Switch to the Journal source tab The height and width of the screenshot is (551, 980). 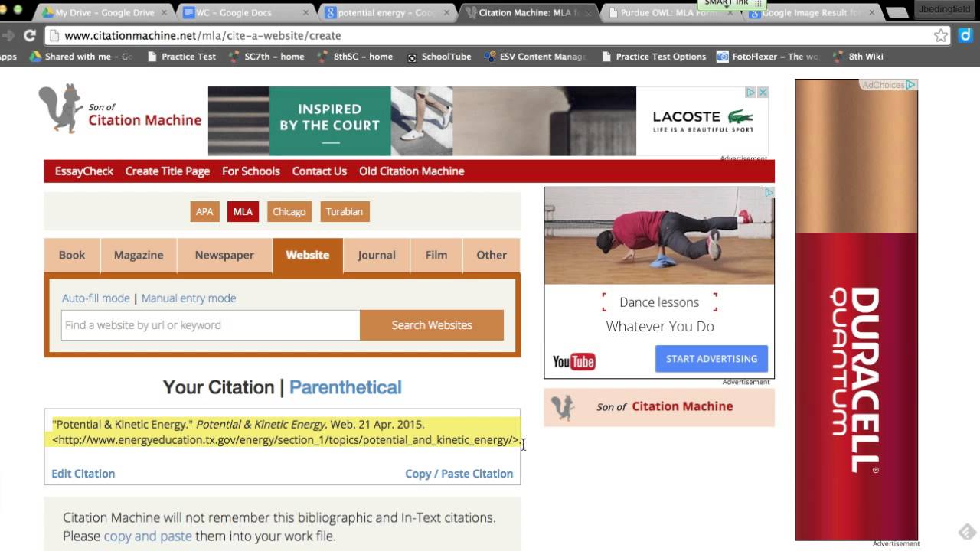[377, 256]
